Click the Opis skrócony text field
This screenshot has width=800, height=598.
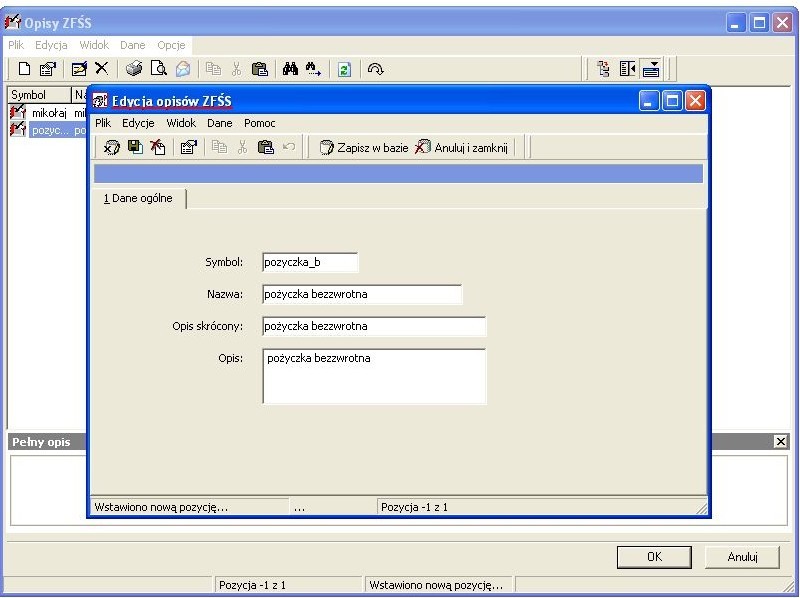point(374,326)
